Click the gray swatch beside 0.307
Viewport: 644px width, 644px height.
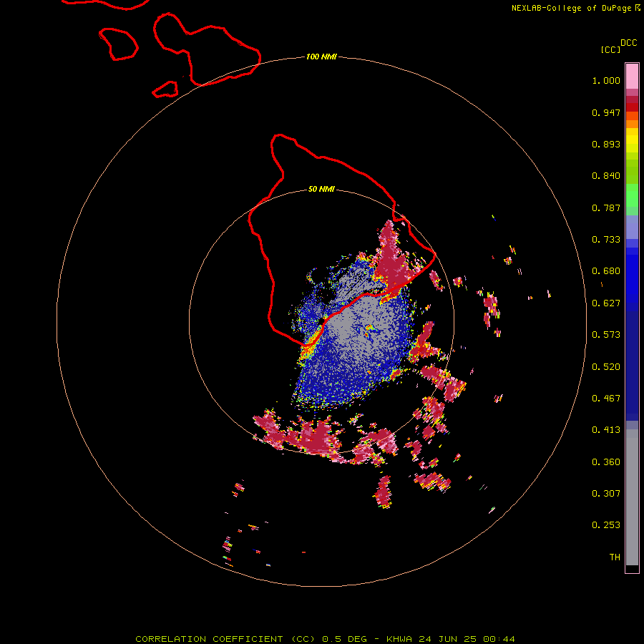pyautogui.click(x=632, y=497)
